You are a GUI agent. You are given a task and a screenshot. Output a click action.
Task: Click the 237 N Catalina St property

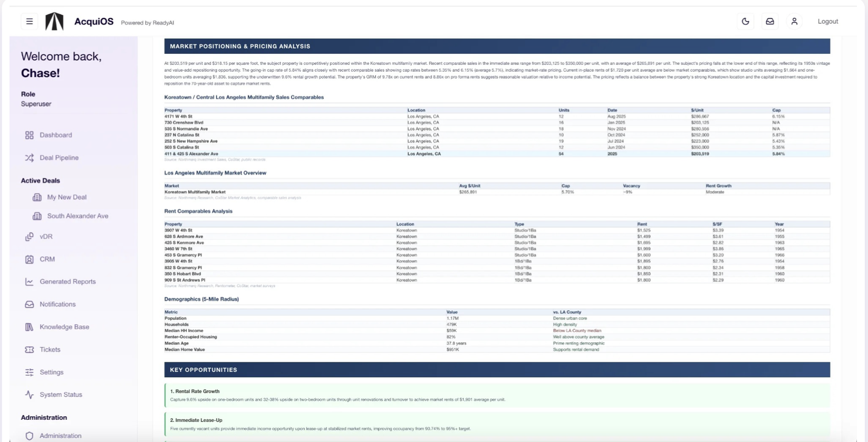click(182, 135)
